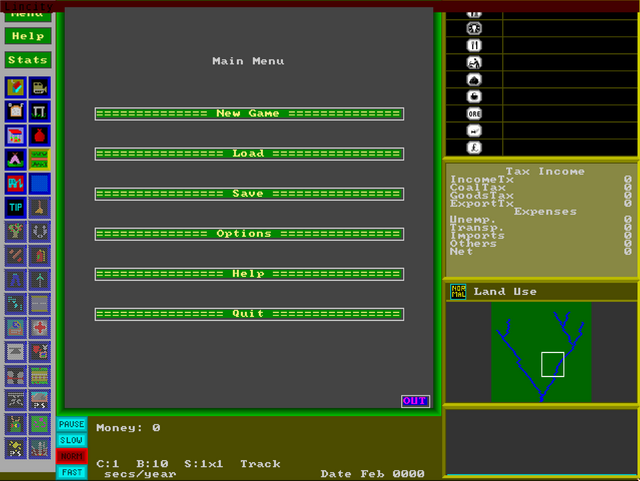Click the fork and knife food icon
Image resolution: width=640 pixels, height=481 pixels.
click(473, 45)
